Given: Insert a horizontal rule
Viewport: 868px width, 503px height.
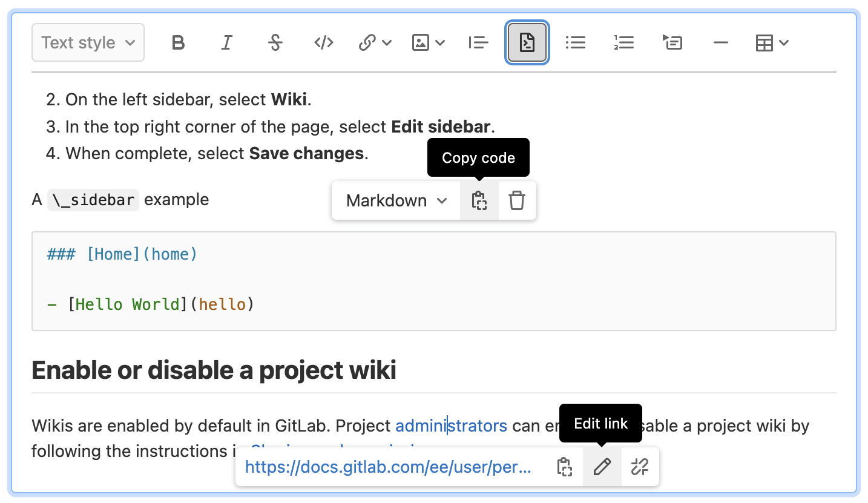Looking at the screenshot, I should click(720, 42).
